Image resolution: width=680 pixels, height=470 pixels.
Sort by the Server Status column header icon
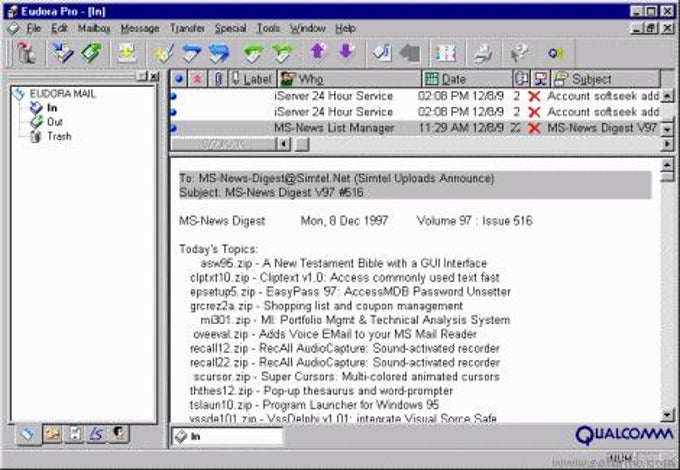click(541, 79)
